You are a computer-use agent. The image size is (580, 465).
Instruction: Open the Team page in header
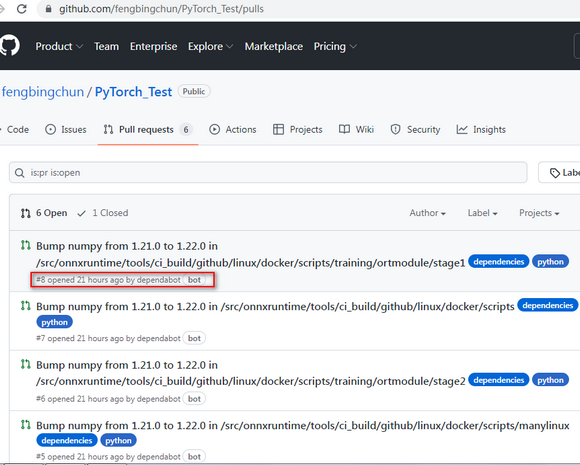[107, 46]
